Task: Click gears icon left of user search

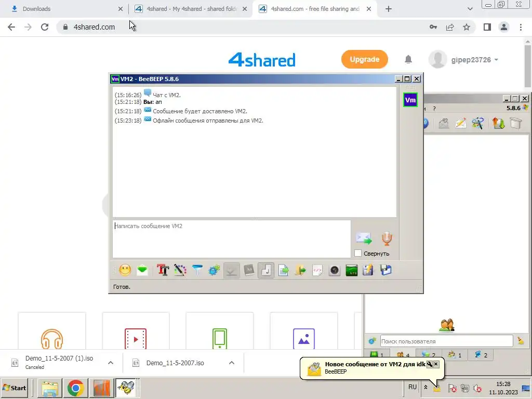Action: coord(372,341)
